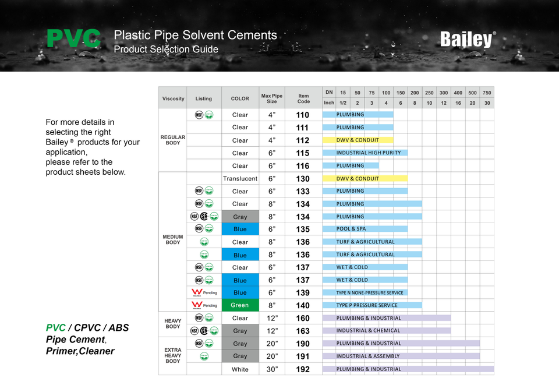
Task: Select the Blue color cell for item 135
Action: 240,229
